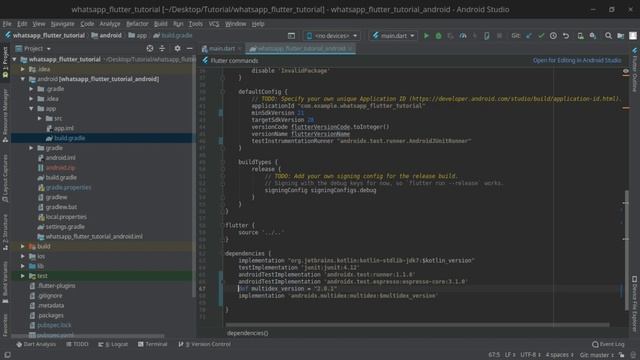Open the Build menu

pos(160,24)
